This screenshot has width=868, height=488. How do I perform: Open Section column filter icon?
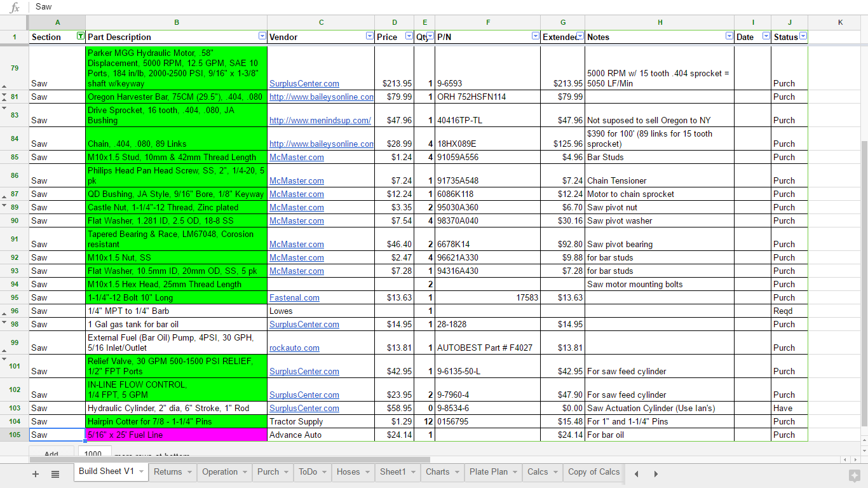coord(80,36)
